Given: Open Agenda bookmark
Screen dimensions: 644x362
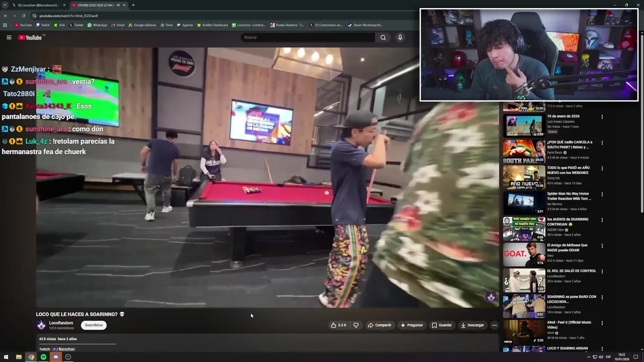Looking at the screenshot, I should click(185, 25).
